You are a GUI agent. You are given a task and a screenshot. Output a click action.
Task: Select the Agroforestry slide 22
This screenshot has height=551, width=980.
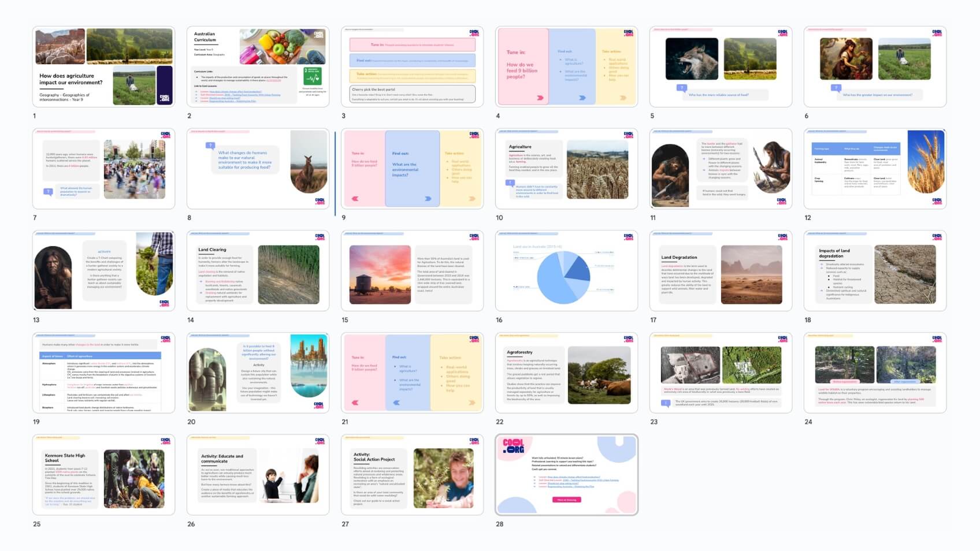pos(566,373)
